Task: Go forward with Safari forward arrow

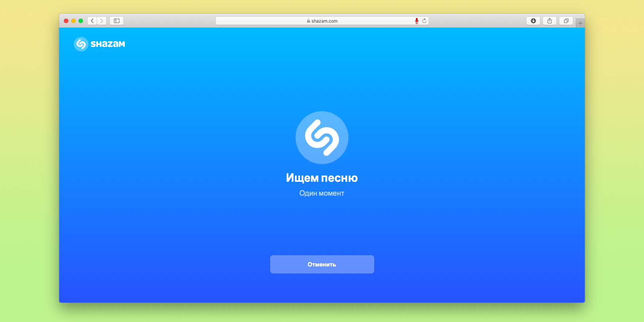Action: [x=102, y=21]
